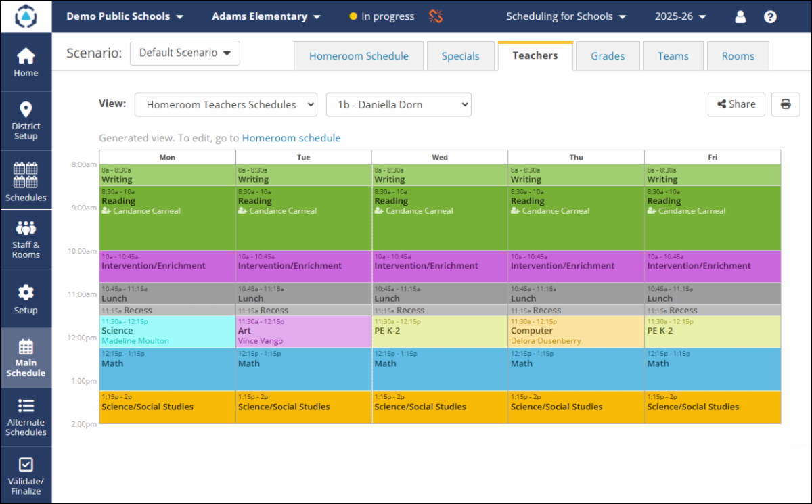Click the Share button
812x504 pixels.
pos(736,104)
